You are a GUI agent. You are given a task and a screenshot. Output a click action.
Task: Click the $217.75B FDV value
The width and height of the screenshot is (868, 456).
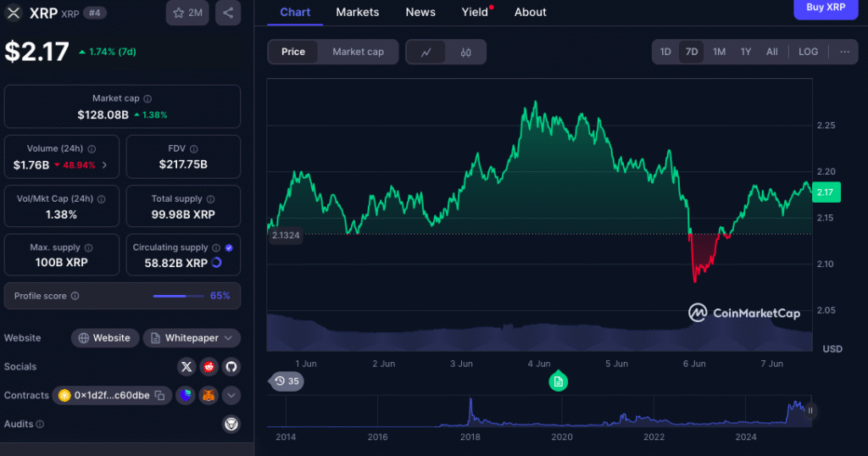(183, 164)
